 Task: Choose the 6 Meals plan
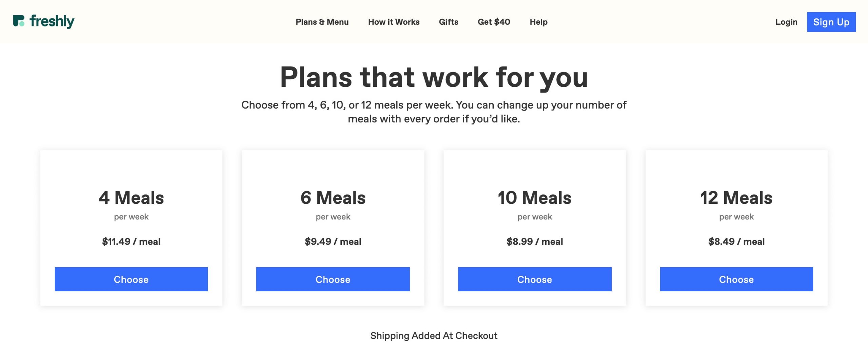click(333, 279)
